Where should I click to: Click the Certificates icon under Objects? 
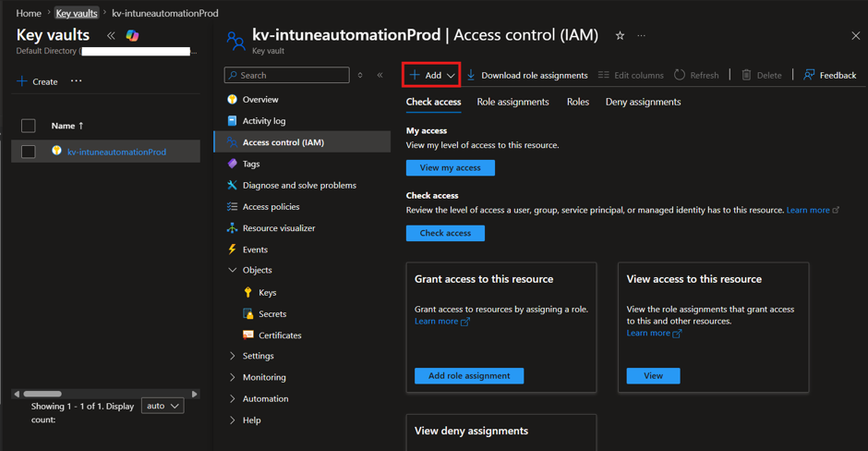point(248,335)
